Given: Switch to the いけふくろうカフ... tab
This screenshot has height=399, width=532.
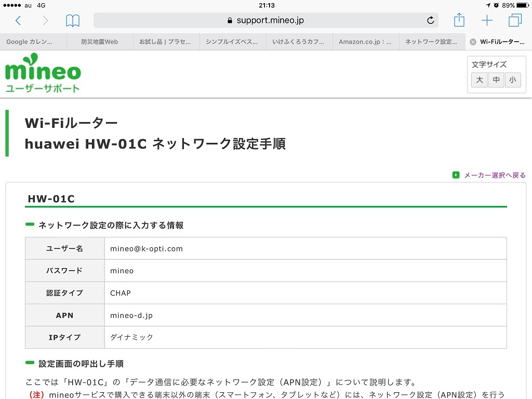Looking at the screenshot, I should tap(299, 42).
